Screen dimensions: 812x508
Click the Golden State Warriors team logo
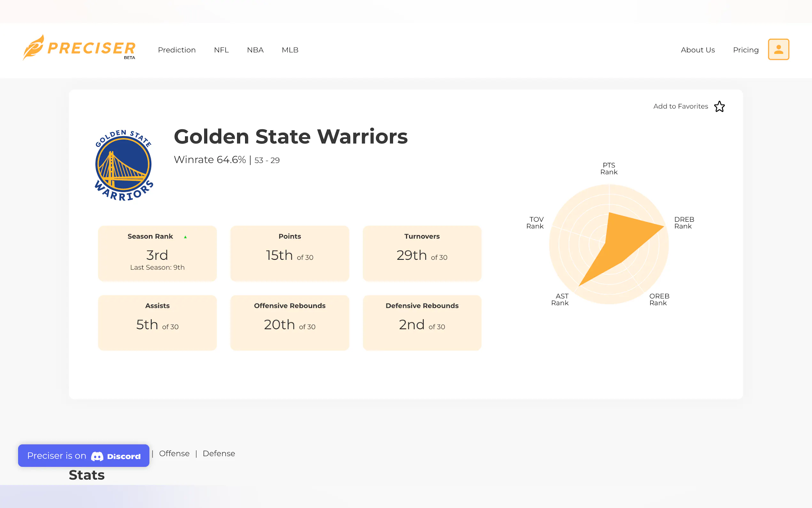(x=123, y=165)
